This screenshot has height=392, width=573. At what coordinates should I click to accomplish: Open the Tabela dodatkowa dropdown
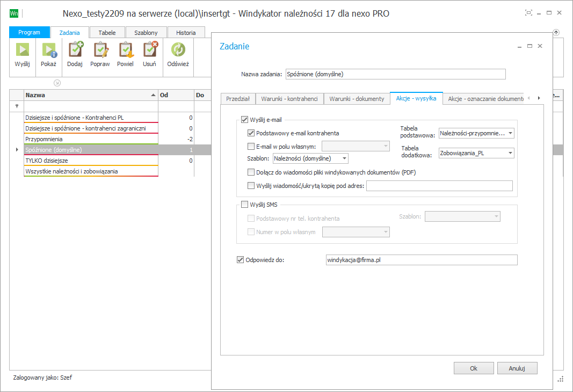510,153
